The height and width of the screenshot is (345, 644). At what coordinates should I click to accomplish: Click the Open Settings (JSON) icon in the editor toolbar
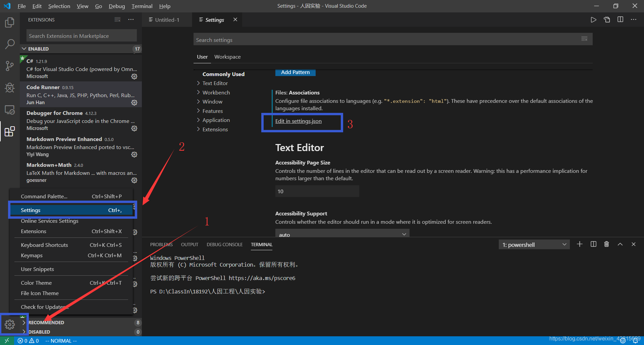[x=607, y=20]
